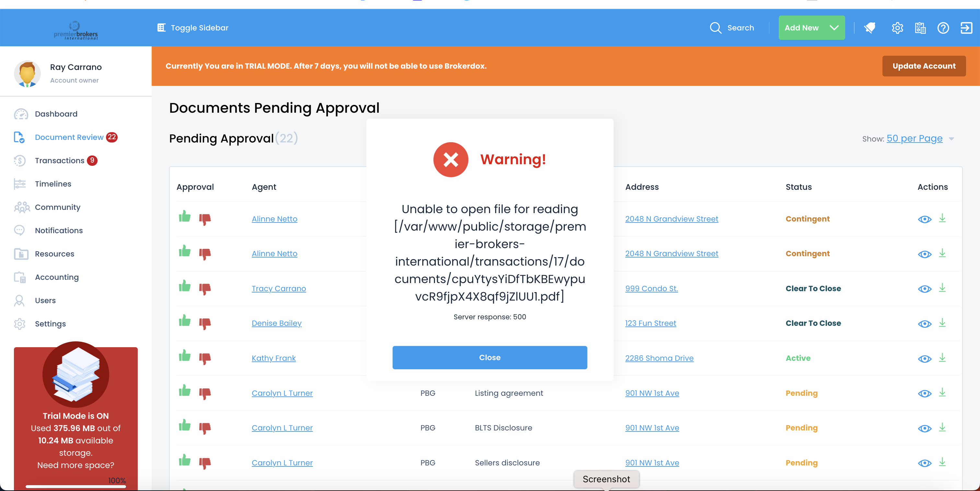Open Dashboard in the sidebar
This screenshot has width=980, height=491.
(56, 114)
